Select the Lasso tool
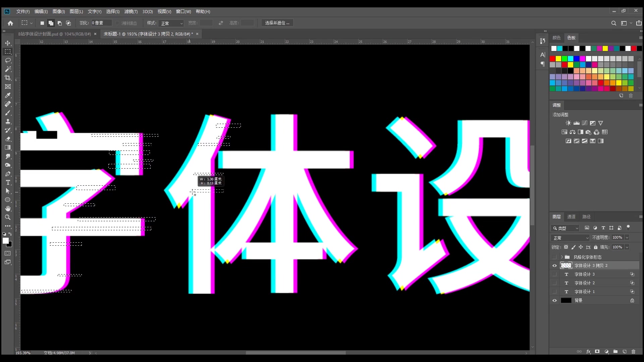This screenshot has width=644, height=362. pos(7,61)
